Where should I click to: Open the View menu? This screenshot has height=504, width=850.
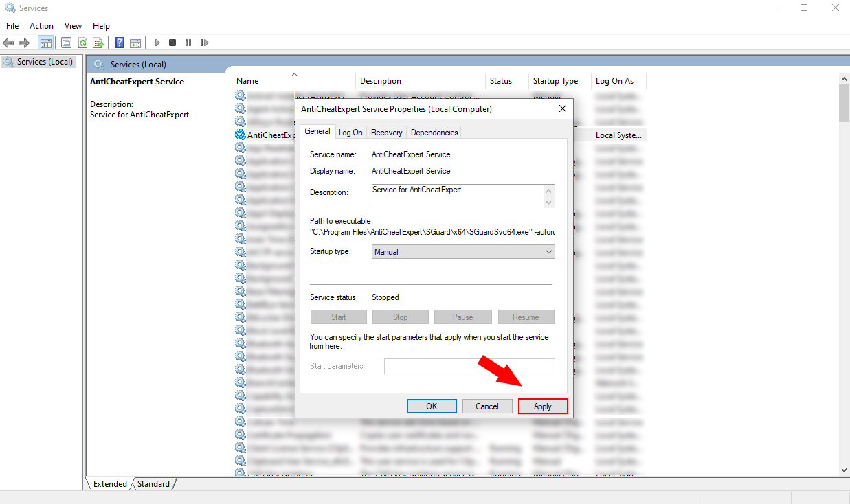click(x=73, y=26)
